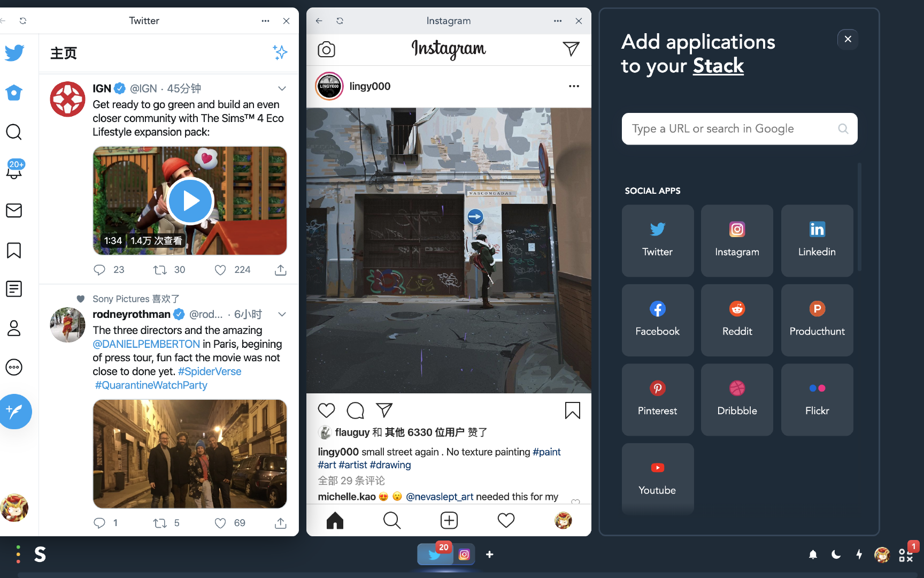Add the Producthunt app to the Stack
The image size is (924, 578).
pyautogui.click(x=817, y=320)
